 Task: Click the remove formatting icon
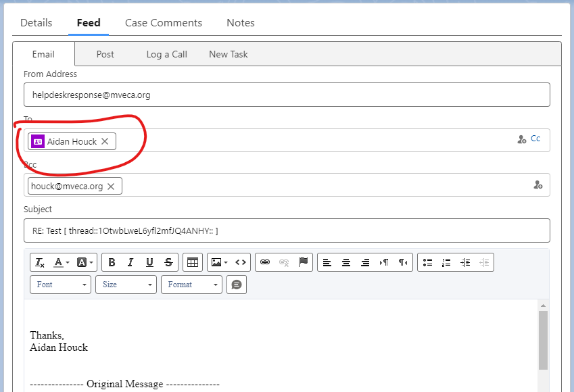coord(40,262)
